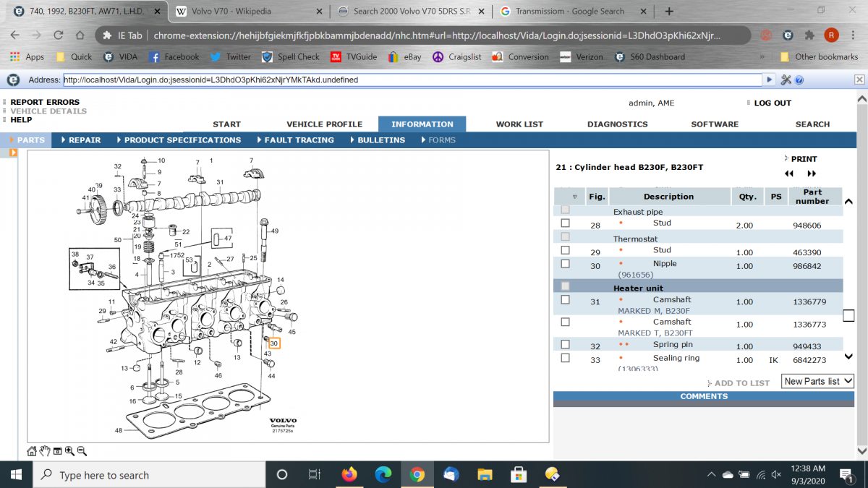This screenshot has height=488, width=868.
Task: Open the New Parts list dropdown
Action: click(817, 381)
